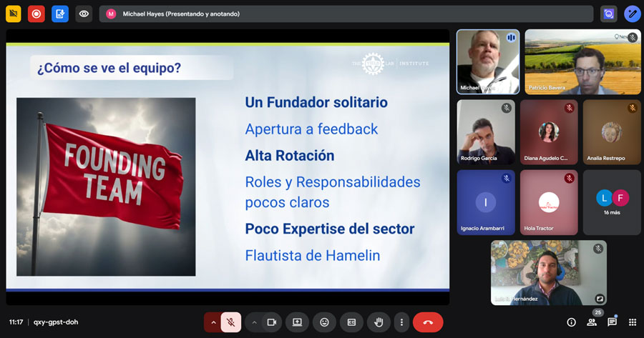The image size is (644, 338).
Task: Expand the audio settings arrow beside microphone
Action: pos(212,322)
